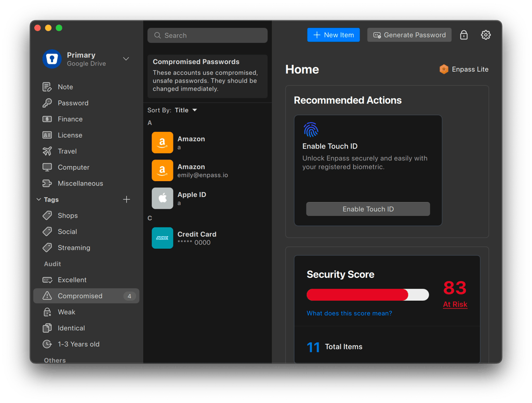The width and height of the screenshot is (532, 403).
Task: Open 'What does this score mean?' link
Action: [x=349, y=313]
